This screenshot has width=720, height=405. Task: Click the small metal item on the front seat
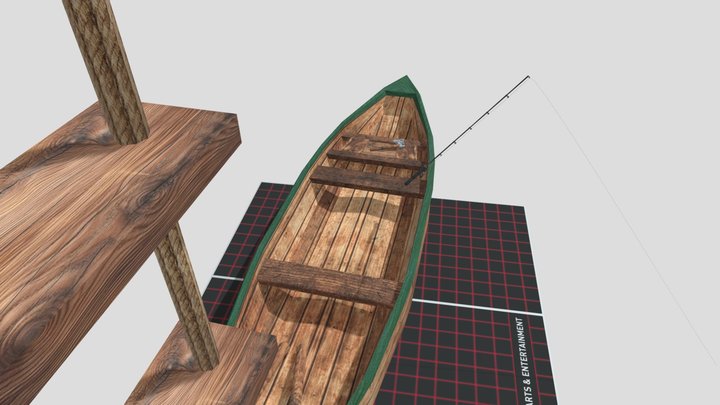(x=399, y=143)
